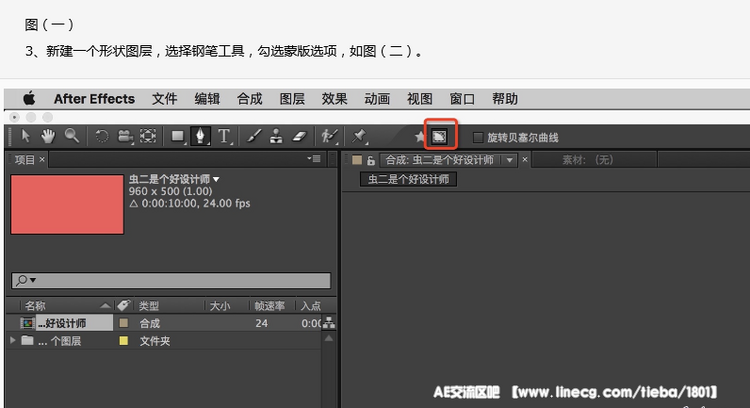Open the 效果 menu
750x408 pixels.
click(x=334, y=99)
